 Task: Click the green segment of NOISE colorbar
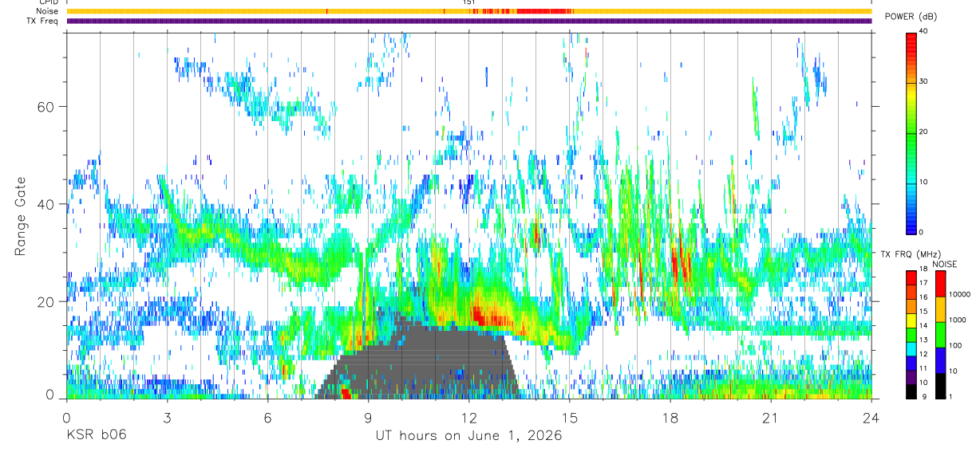941,334
